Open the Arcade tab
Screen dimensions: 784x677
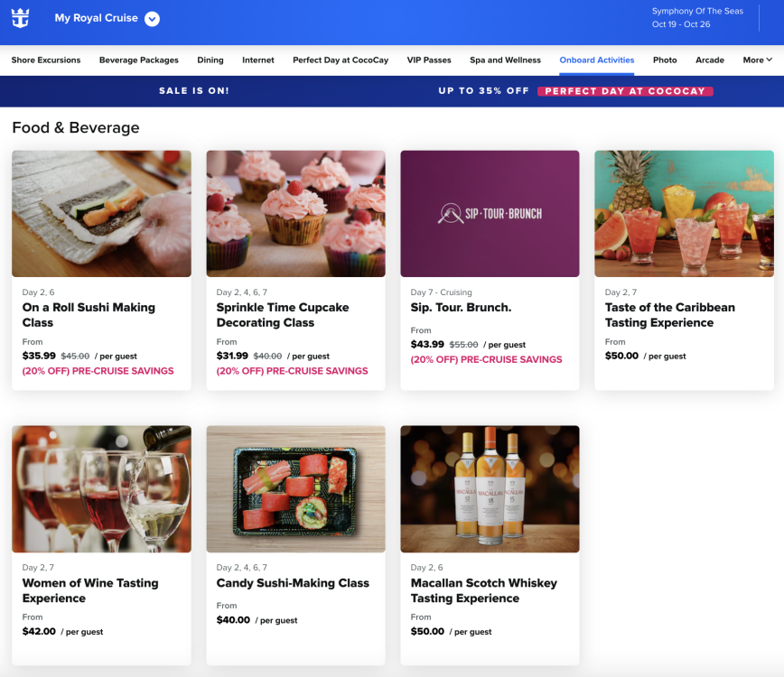point(710,60)
